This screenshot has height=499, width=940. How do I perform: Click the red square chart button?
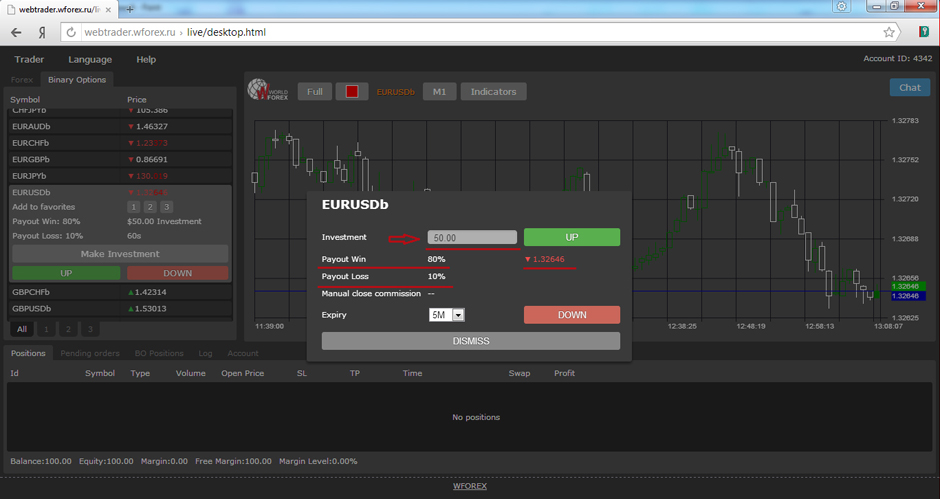point(352,91)
